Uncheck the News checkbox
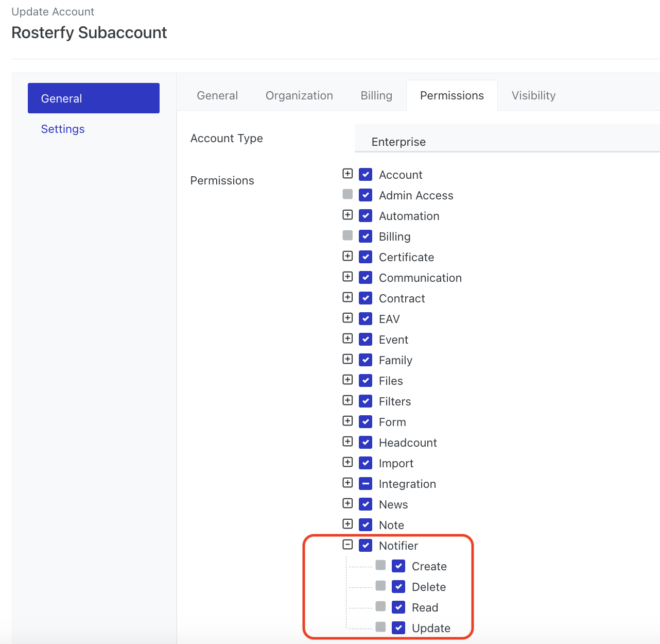This screenshot has height=644, width=660. tap(366, 504)
